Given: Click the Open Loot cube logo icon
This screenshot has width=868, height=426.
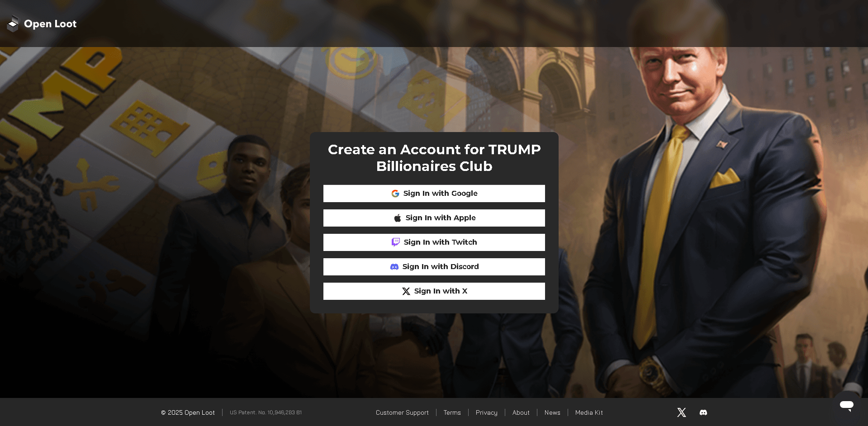Looking at the screenshot, I should point(13,24).
